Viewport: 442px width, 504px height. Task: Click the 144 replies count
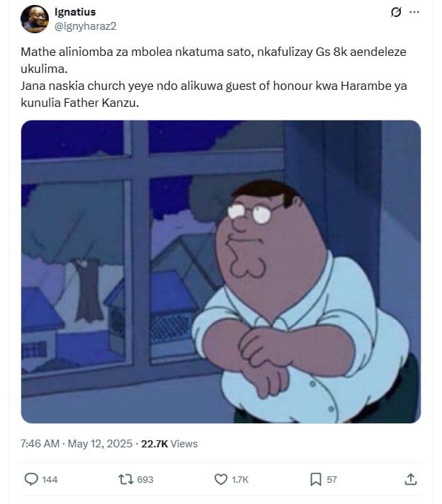click(x=50, y=479)
